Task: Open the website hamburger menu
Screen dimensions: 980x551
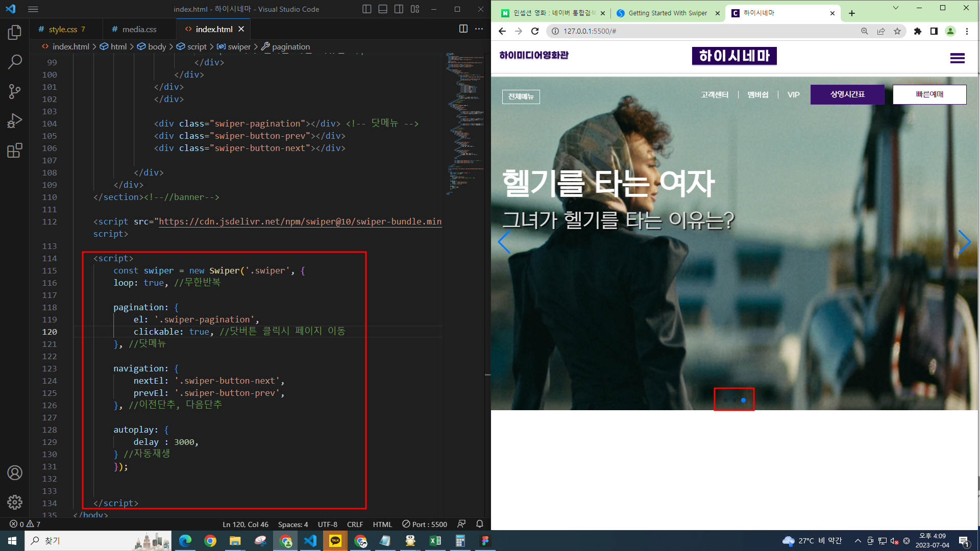Action: [x=957, y=58]
